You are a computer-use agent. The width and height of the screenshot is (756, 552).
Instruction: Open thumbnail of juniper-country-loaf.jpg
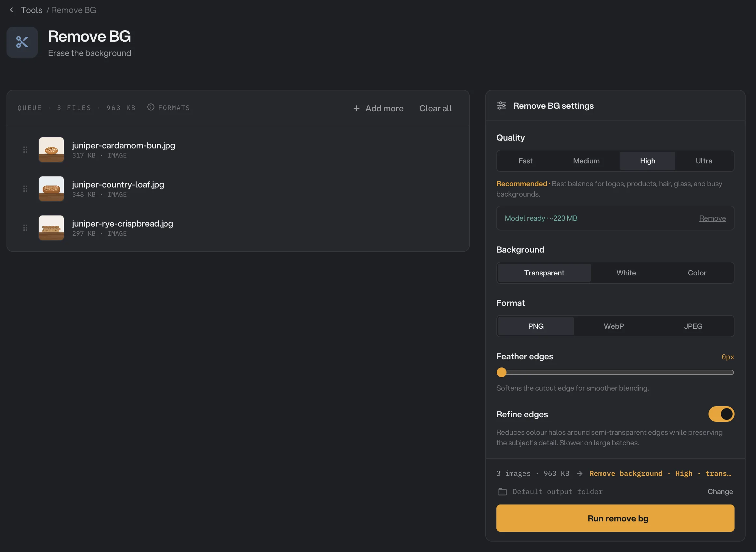coord(51,189)
